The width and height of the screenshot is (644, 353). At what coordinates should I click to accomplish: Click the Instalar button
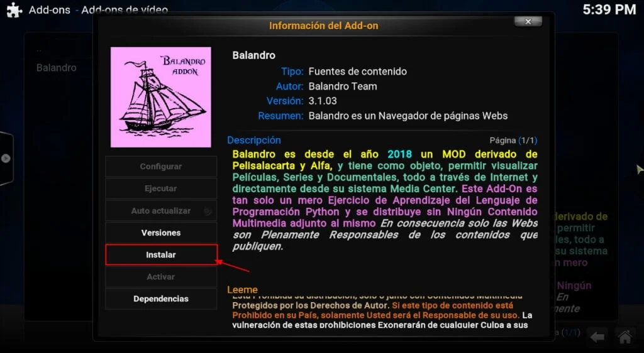161,254
